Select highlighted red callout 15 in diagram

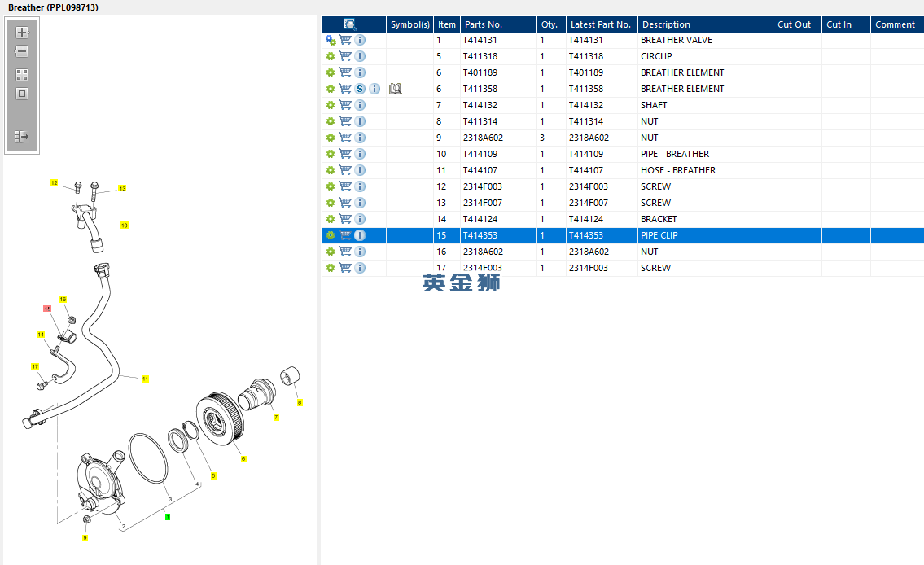coord(47,309)
